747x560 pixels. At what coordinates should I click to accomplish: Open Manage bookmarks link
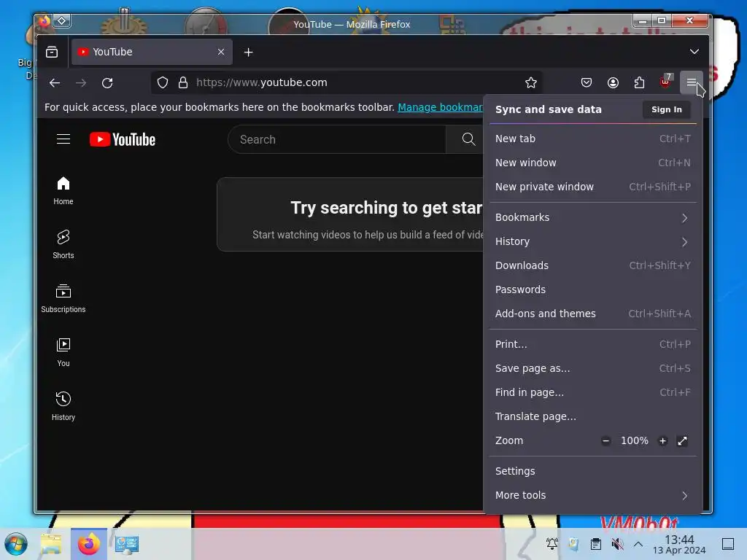coord(440,108)
